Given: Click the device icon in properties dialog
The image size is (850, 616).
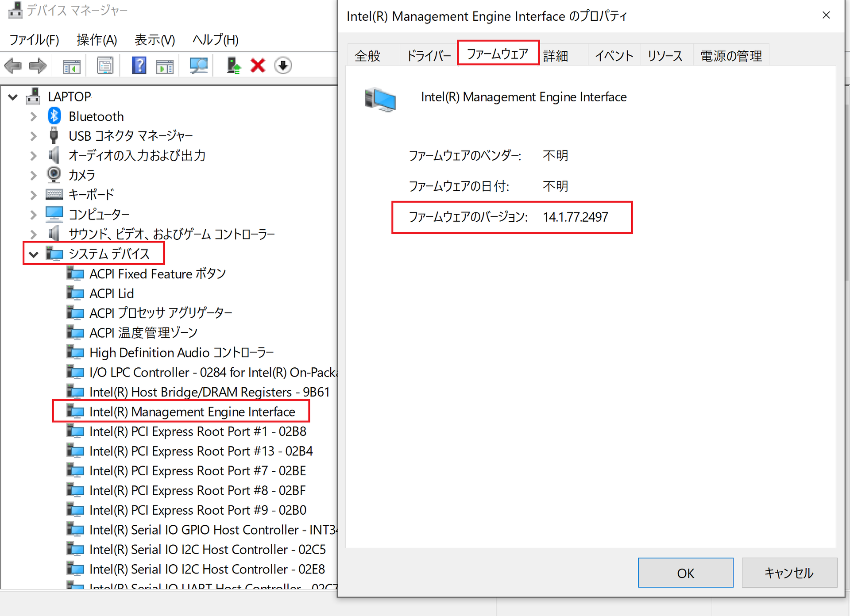Looking at the screenshot, I should (x=380, y=99).
